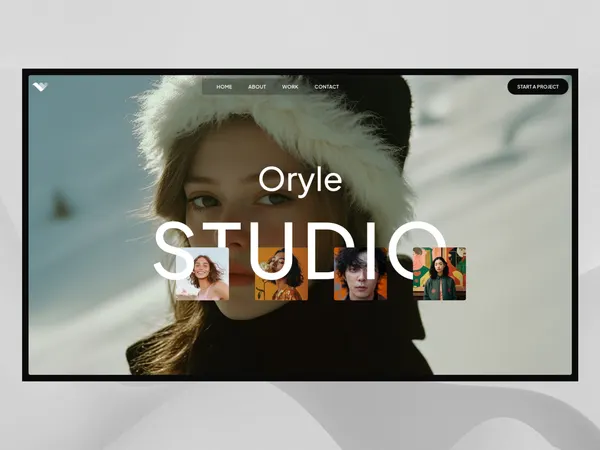Open the HOME nav item
Viewport: 600px width, 450px height.
(x=224, y=87)
